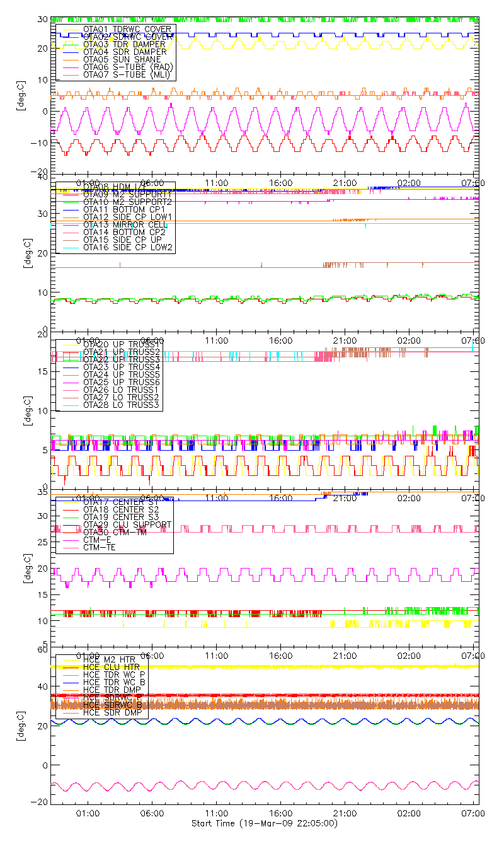This screenshot has width=504, height=851.
Task: Click the HCE TDR WC P legend entry
Action: coord(115,674)
